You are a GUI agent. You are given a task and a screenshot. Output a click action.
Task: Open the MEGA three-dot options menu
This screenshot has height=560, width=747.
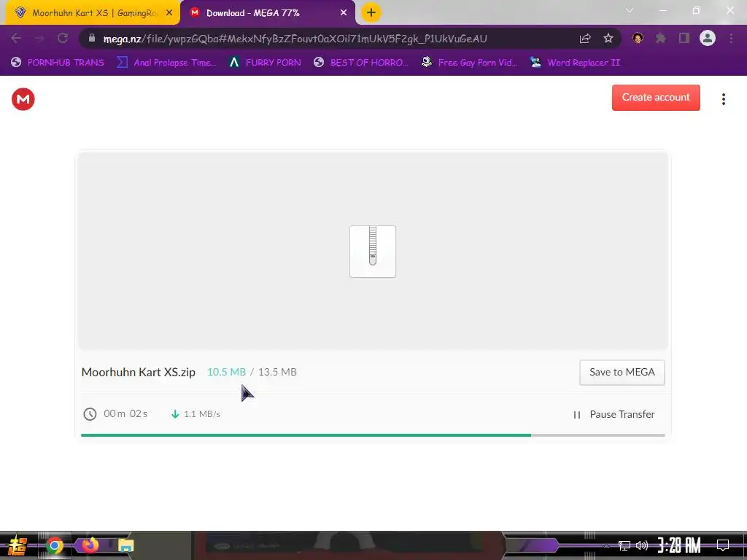pyautogui.click(x=723, y=99)
